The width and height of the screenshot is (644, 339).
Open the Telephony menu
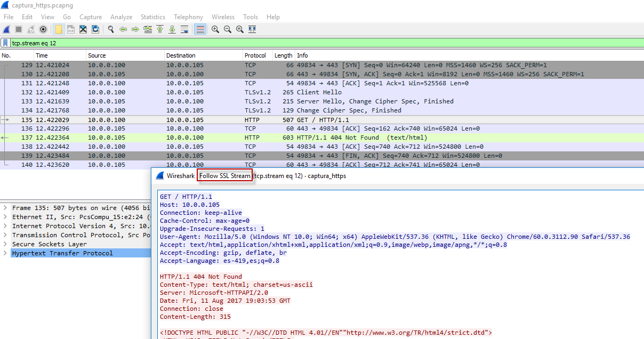(188, 17)
